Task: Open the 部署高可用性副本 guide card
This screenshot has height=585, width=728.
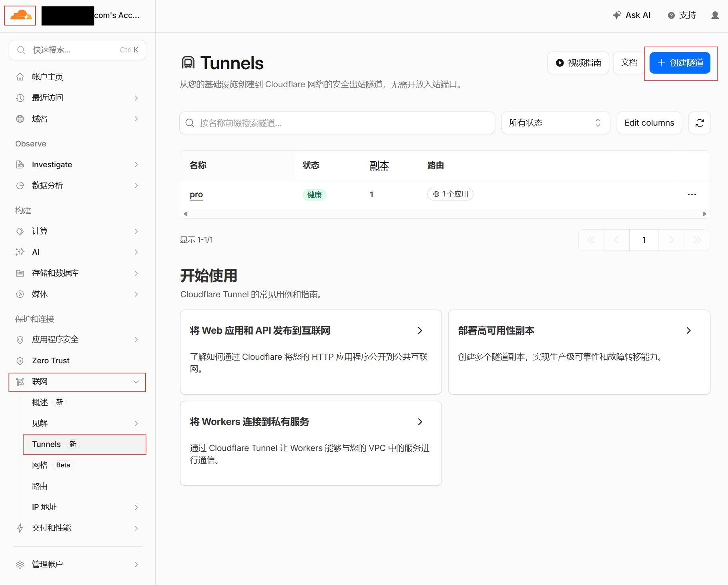Action: [579, 352]
